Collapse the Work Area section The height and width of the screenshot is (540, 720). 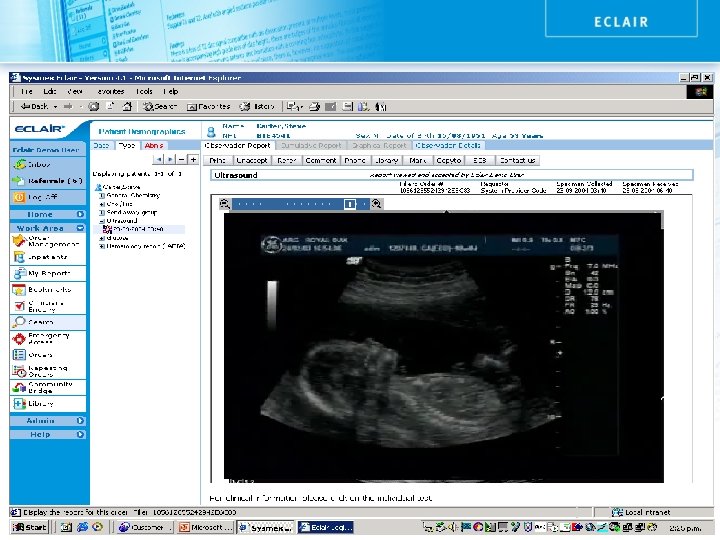pyautogui.click(x=40, y=228)
